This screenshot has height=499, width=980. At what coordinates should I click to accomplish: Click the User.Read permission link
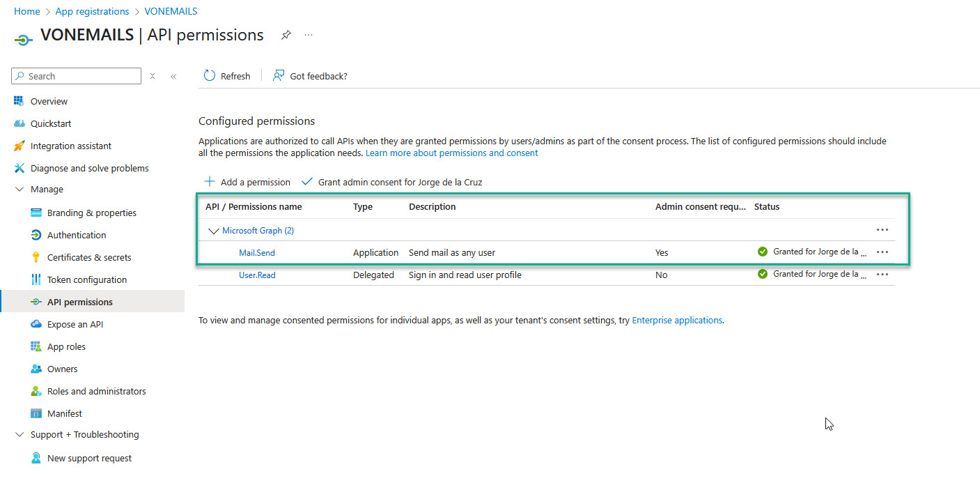[x=257, y=275]
